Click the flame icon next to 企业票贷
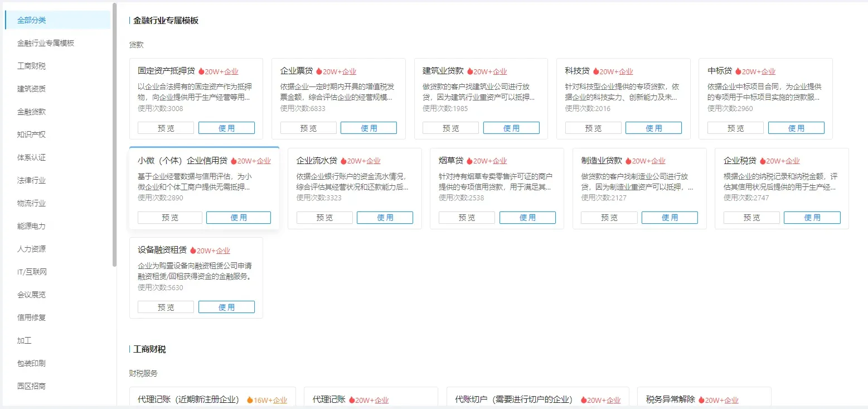This screenshot has width=868, height=409. tap(319, 71)
